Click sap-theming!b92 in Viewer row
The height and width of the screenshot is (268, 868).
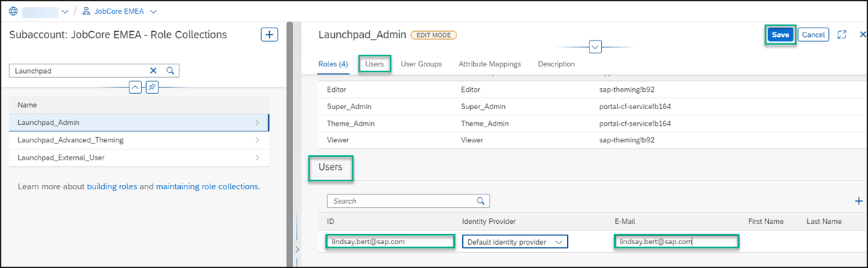[x=626, y=139]
